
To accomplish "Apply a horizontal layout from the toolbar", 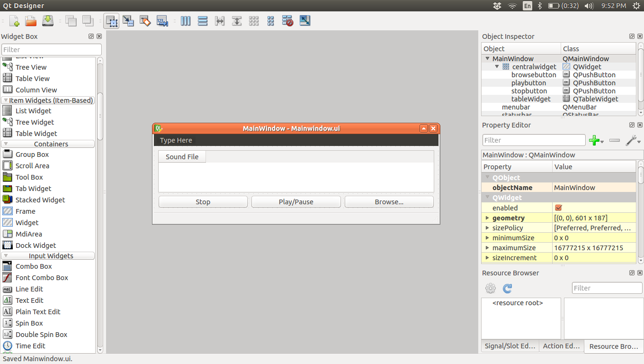I will pos(186,21).
